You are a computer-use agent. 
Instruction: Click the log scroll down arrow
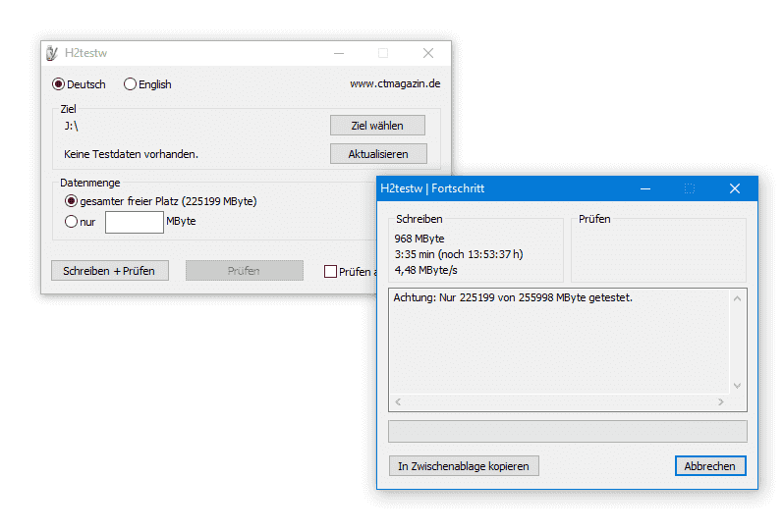click(x=737, y=386)
